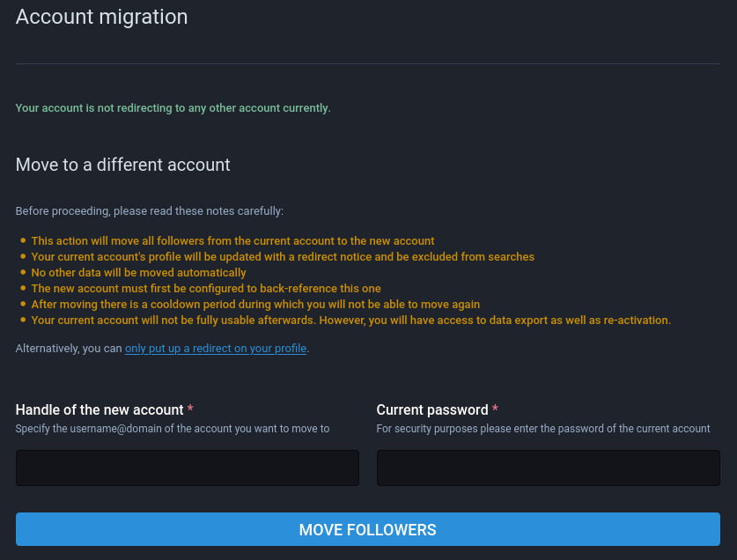This screenshot has height=560, width=737.
Task: Select the 'move all followers' warning bullet
Action: [232, 241]
